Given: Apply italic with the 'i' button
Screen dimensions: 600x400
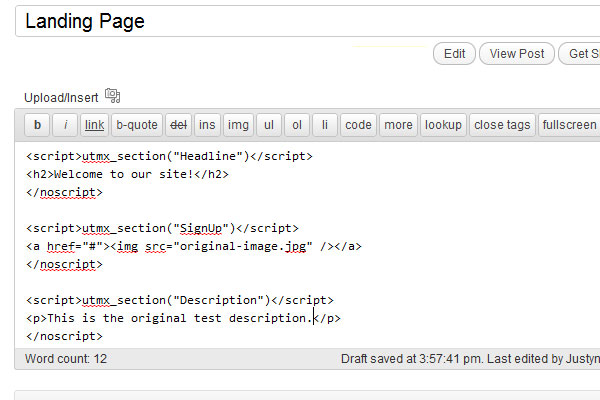Looking at the screenshot, I should tap(65, 125).
